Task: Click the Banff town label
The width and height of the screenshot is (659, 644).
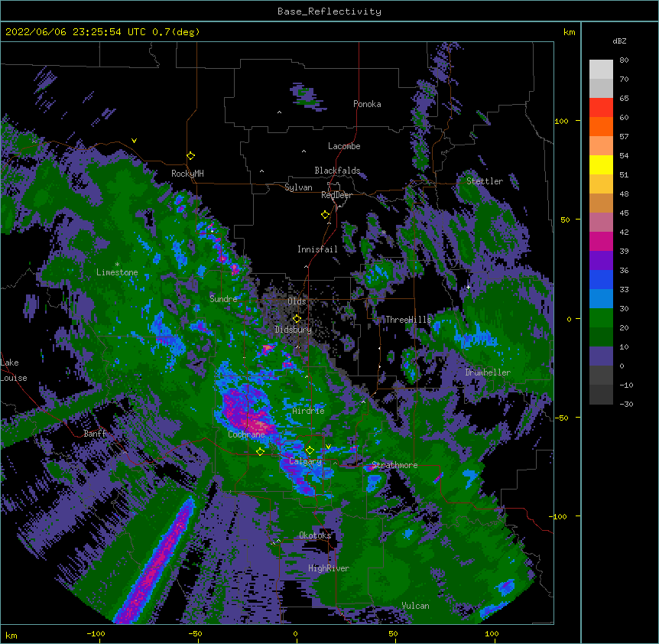Action: pos(95,434)
